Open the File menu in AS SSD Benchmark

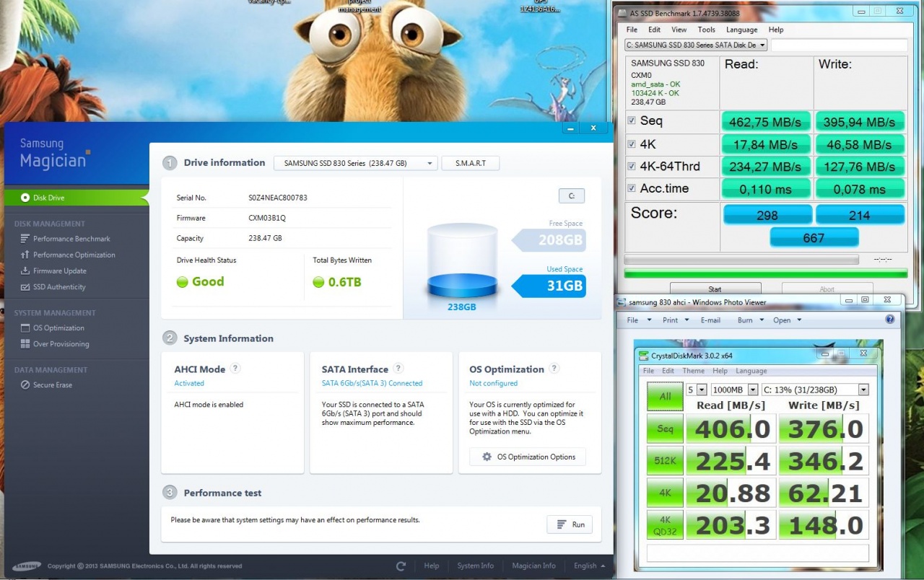point(632,30)
